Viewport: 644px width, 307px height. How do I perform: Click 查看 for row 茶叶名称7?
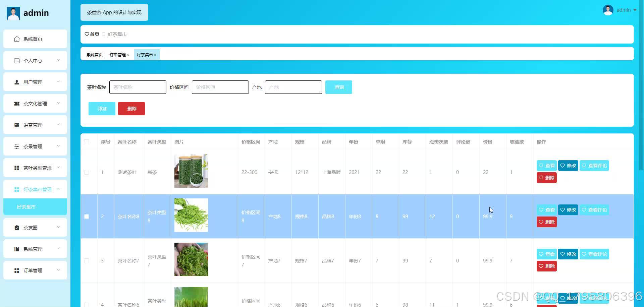(x=547, y=254)
